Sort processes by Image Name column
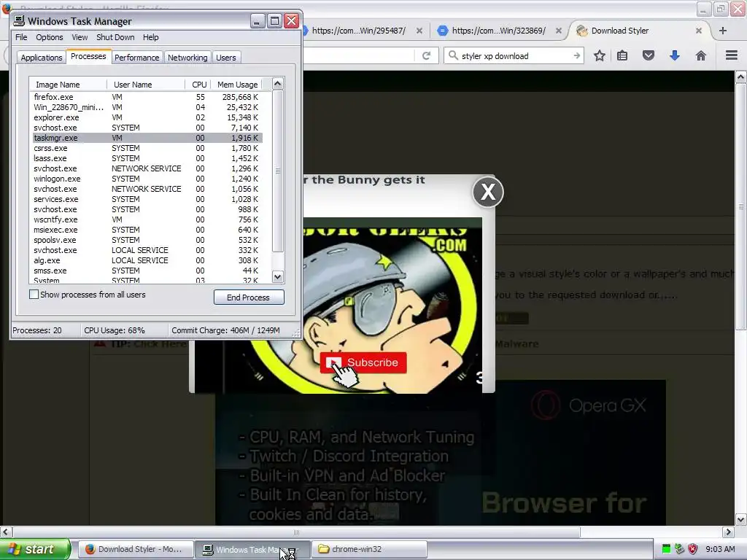Screen dimensions: 747x560 pyautogui.click(x=68, y=85)
